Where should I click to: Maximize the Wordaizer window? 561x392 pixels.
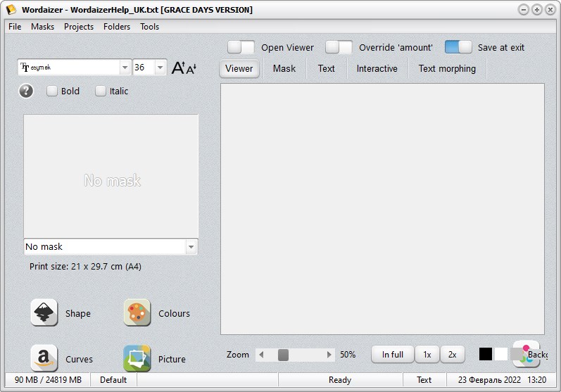pyautogui.click(x=536, y=10)
